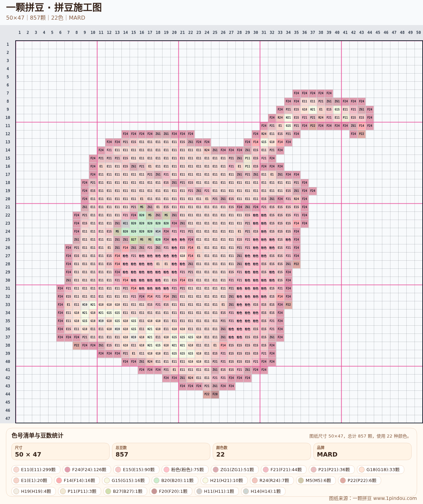Image resolution: width=423 pixels, height=504 pixels.
Task: Click the 色号清单与豆数统计 heading
Action: [x=37, y=436]
